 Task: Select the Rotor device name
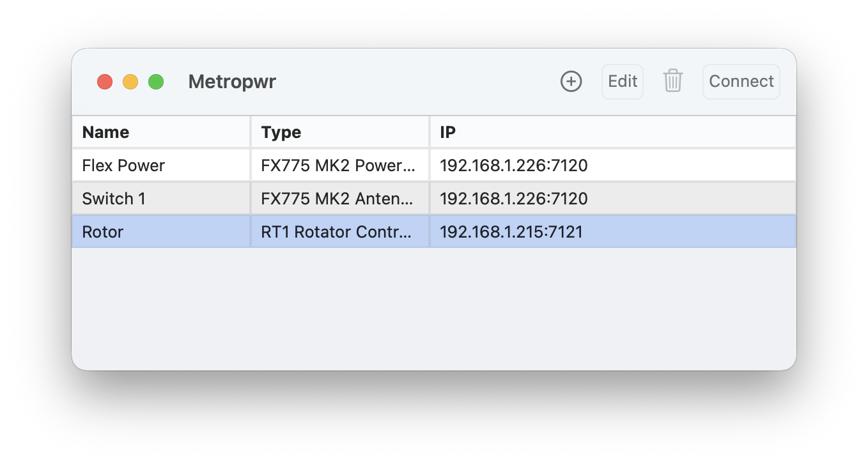click(x=103, y=232)
